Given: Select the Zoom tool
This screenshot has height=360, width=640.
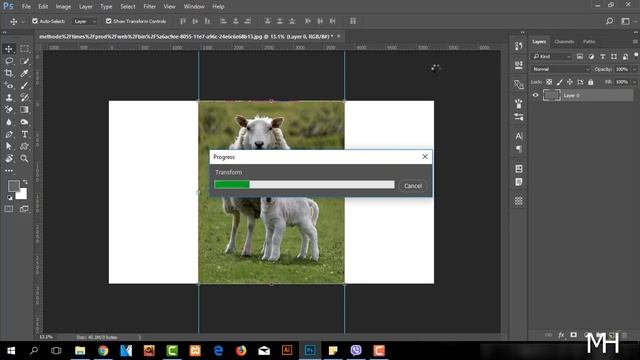Looking at the screenshot, I should pos(24,158).
